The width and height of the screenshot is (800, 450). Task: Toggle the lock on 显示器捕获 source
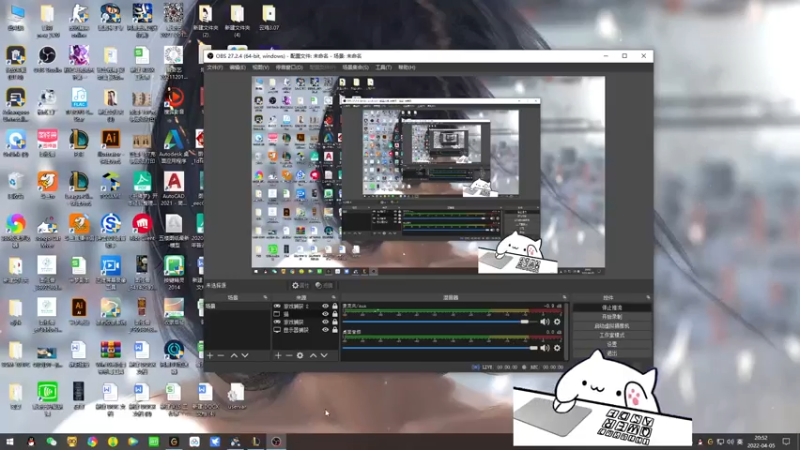335,330
